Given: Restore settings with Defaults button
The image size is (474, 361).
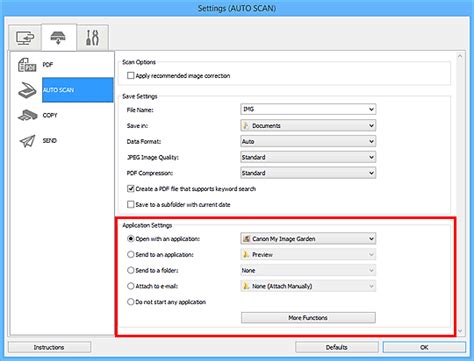Looking at the screenshot, I should [x=337, y=347].
